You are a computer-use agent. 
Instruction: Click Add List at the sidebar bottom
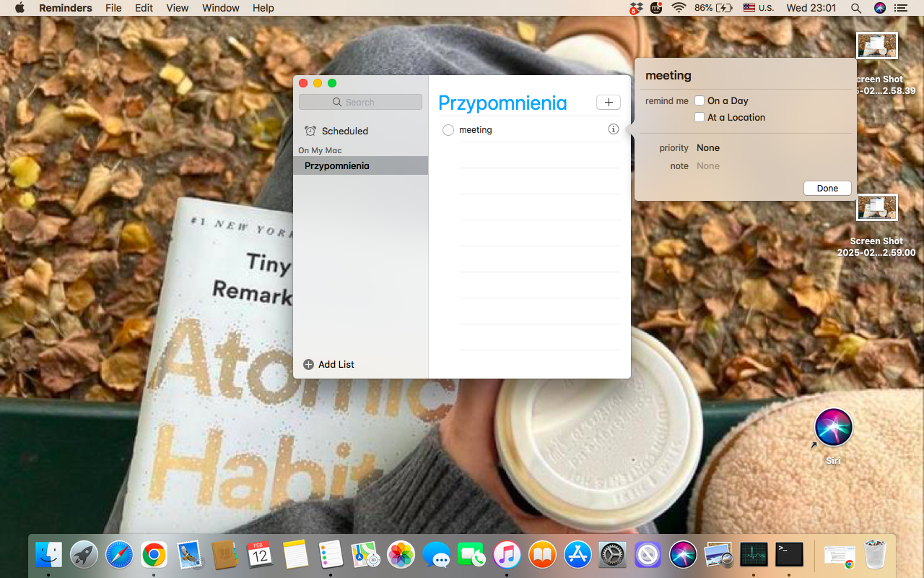pyautogui.click(x=328, y=364)
